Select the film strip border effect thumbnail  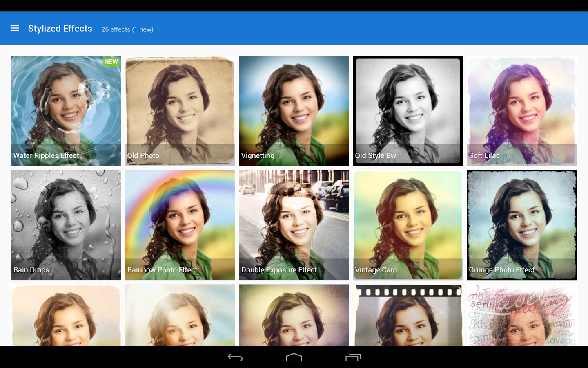tap(408, 315)
